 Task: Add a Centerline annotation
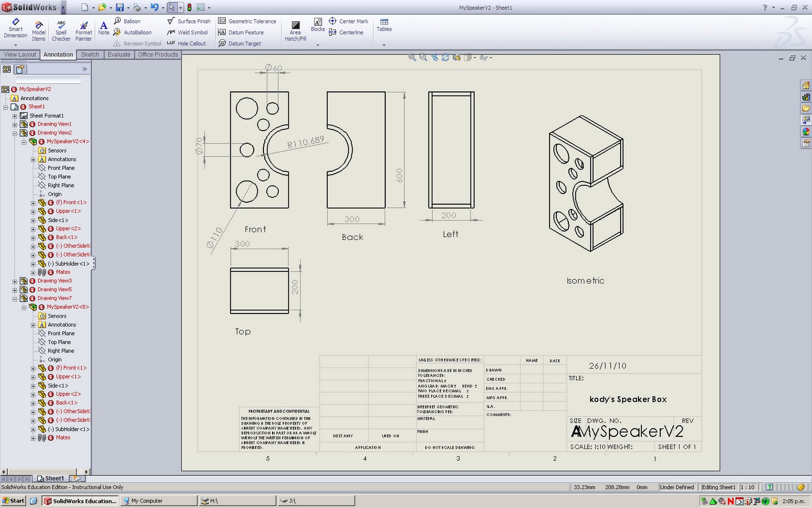(346, 33)
